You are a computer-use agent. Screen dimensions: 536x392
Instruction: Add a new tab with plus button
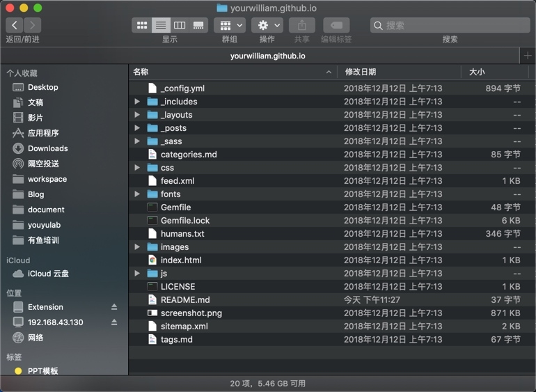[x=527, y=56]
